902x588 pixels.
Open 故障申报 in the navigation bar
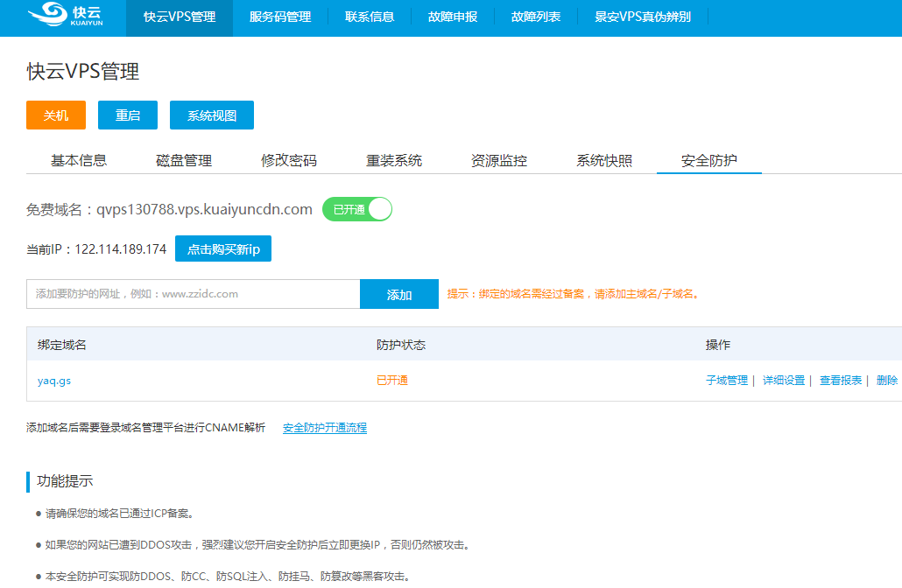(x=453, y=17)
